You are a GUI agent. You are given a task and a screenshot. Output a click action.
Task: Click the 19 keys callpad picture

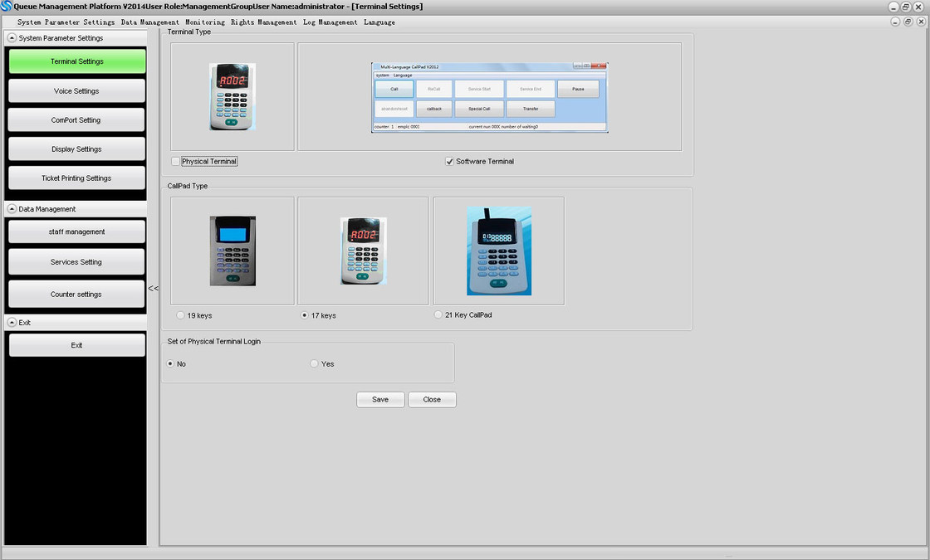(232, 251)
